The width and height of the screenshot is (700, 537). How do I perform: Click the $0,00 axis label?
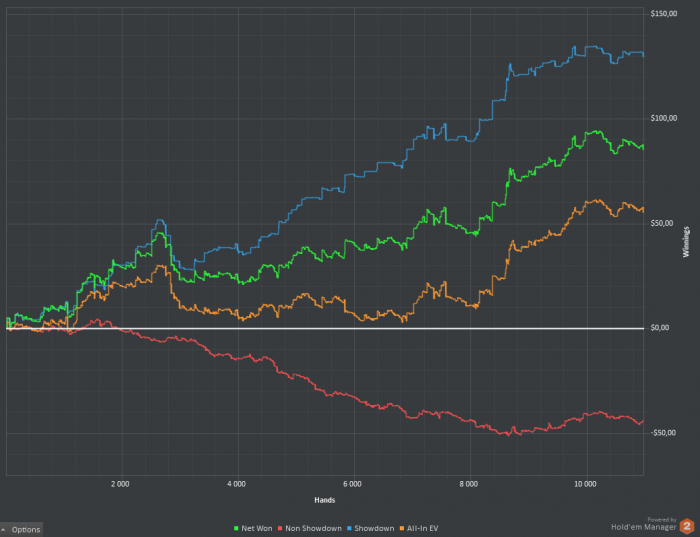(660, 328)
